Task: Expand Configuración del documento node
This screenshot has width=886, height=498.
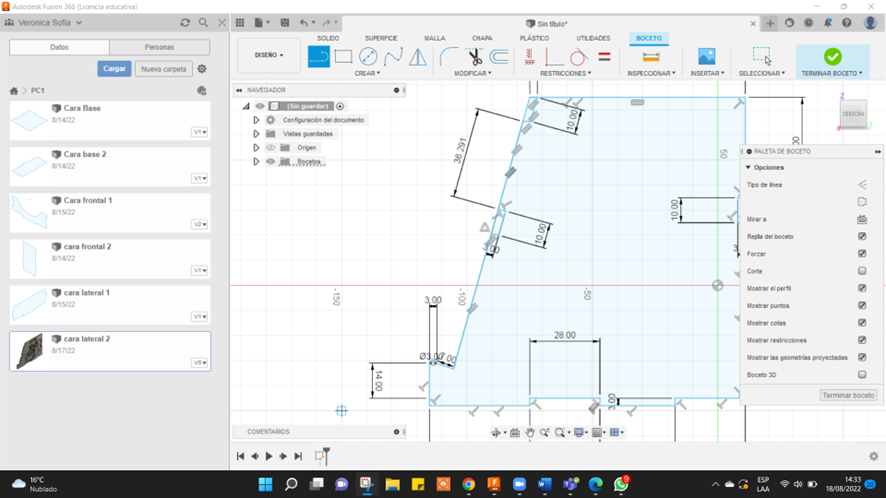Action: point(256,120)
